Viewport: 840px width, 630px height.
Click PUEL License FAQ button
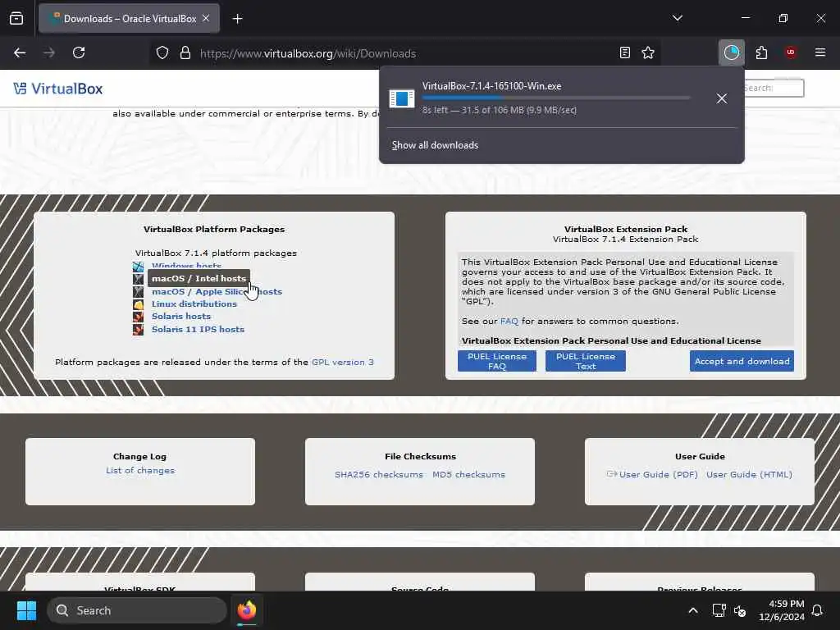[x=496, y=361]
